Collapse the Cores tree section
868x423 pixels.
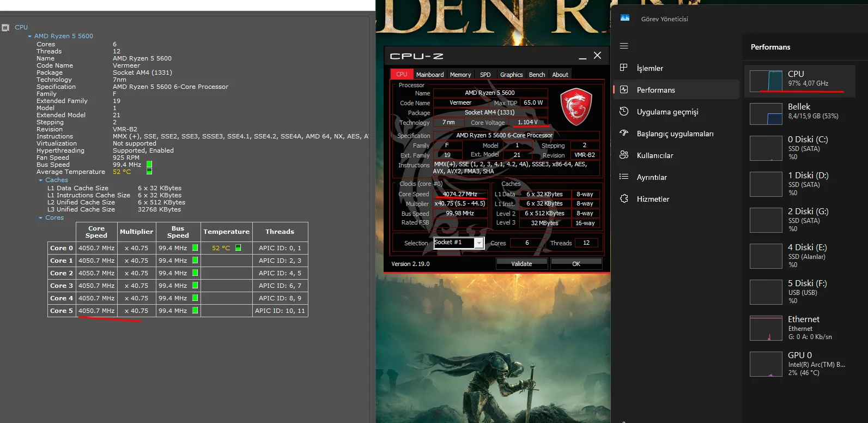(x=40, y=217)
